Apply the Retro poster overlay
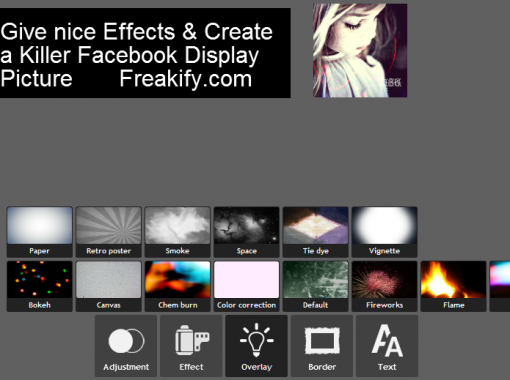The height and width of the screenshot is (380, 510). 109,232
